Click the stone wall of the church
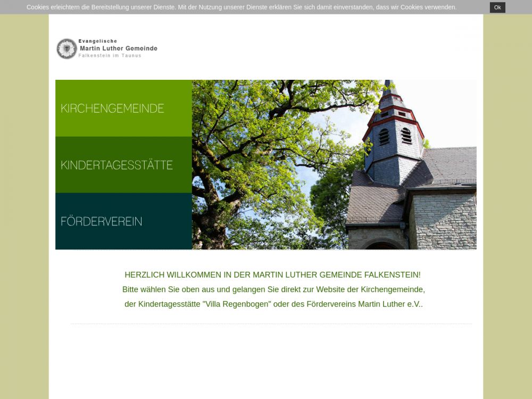The image size is (532, 399). pos(444,221)
